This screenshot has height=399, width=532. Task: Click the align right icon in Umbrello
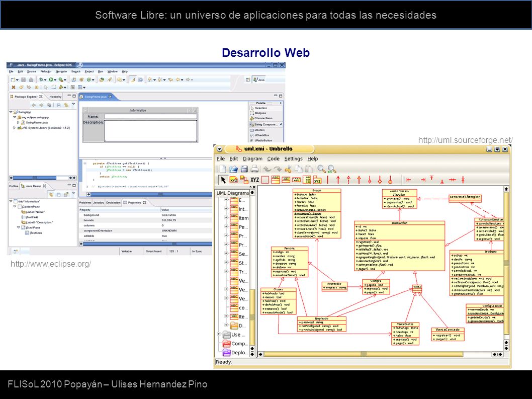pos(423,180)
